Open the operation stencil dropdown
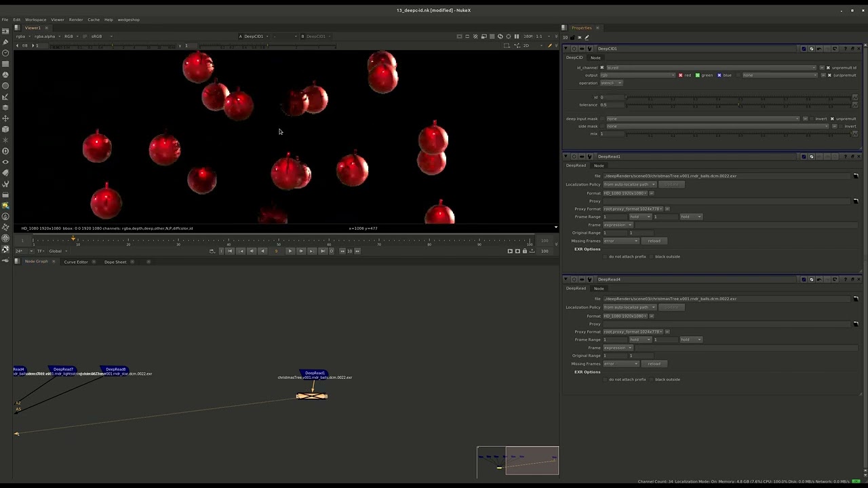This screenshot has height=488, width=868. (x=610, y=83)
